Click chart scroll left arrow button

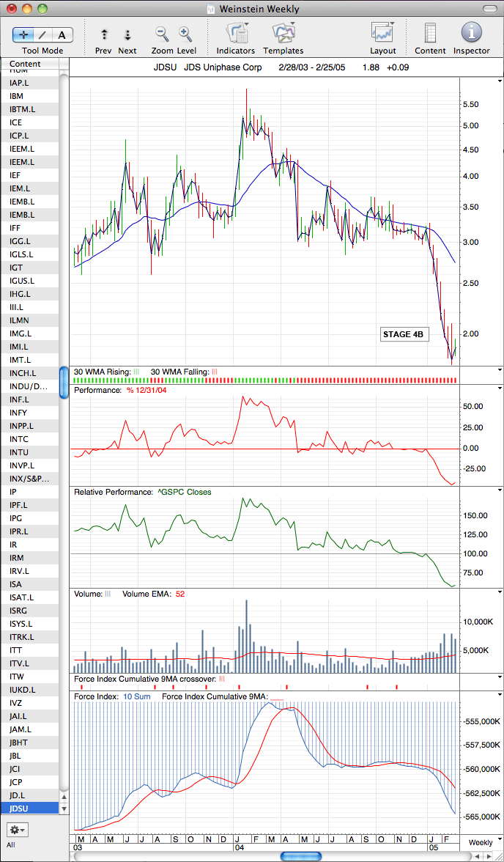476,856
